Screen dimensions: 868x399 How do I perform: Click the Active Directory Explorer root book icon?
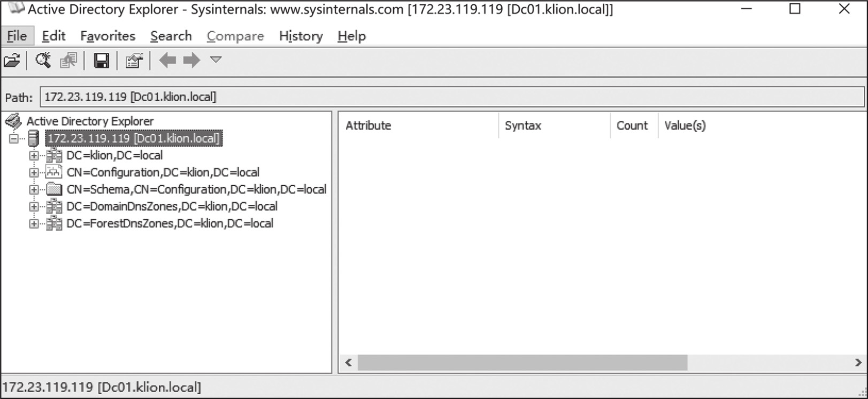(x=13, y=121)
